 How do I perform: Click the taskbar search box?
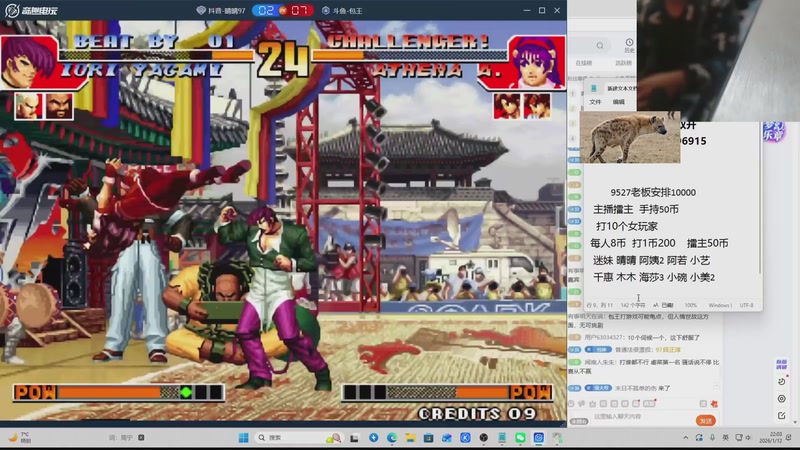coord(298,437)
